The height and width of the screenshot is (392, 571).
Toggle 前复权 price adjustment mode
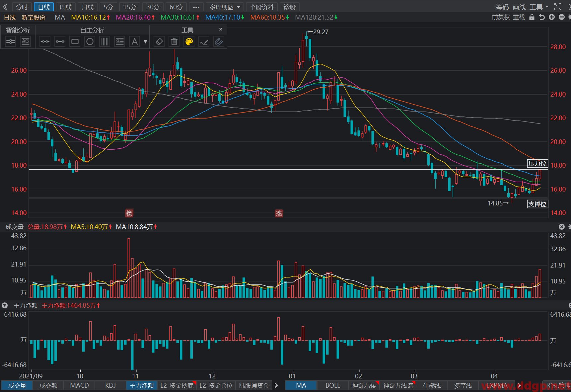click(501, 17)
